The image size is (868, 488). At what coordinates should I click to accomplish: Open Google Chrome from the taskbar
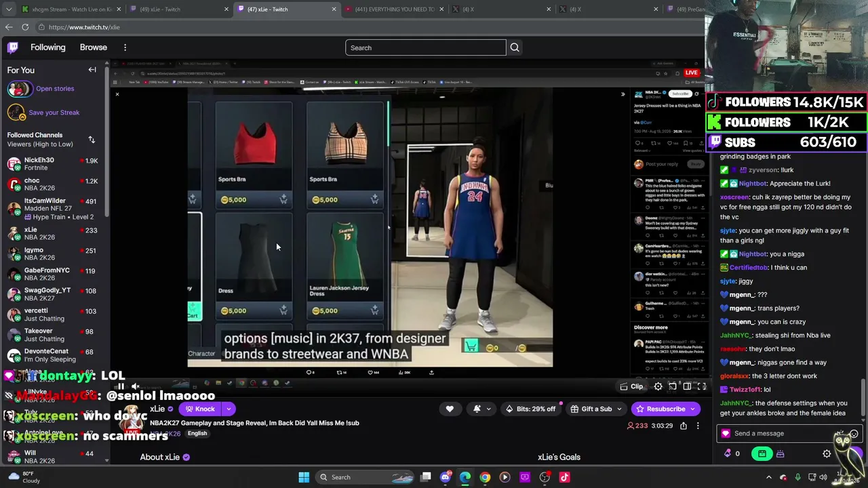(x=485, y=477)
